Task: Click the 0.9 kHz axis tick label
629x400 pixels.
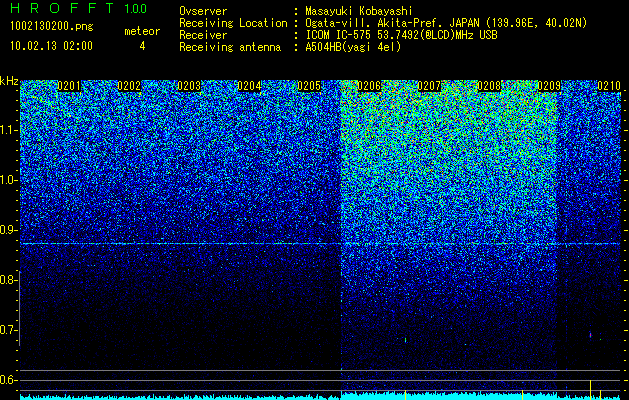Action: [8, 230]
